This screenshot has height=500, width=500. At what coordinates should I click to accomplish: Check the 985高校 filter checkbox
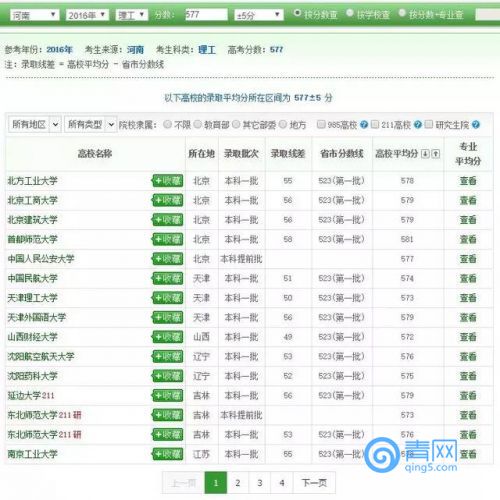[321, 124]
